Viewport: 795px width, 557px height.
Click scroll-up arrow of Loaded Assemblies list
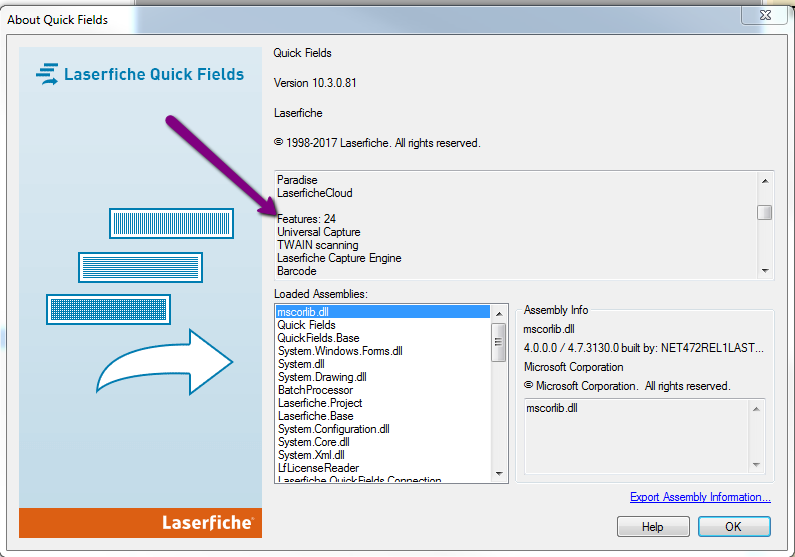point(499,314)
